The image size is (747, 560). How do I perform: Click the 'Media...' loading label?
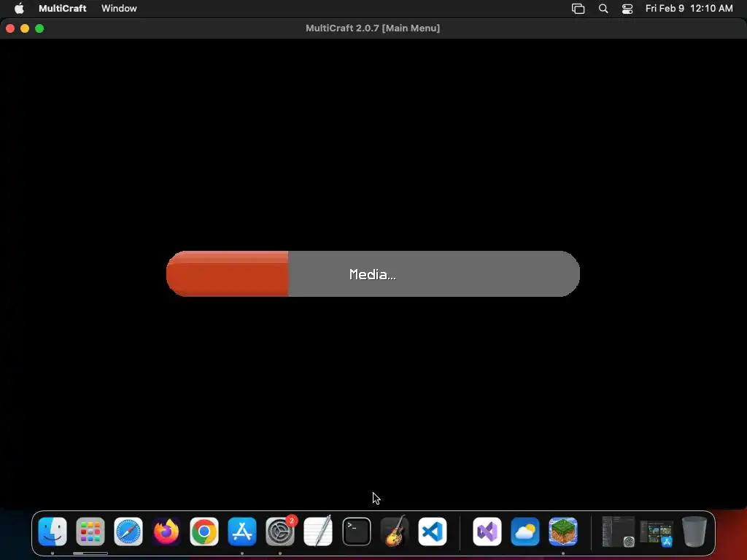click(x=373, y=274)
